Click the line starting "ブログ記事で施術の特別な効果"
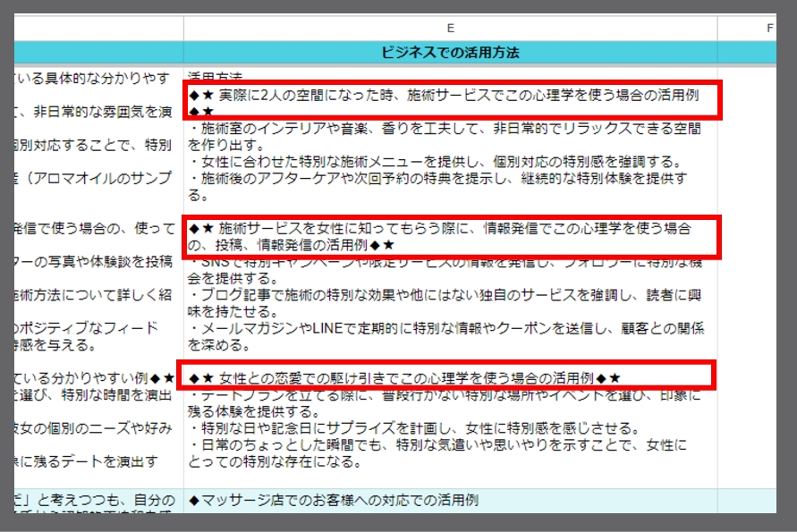The width and height of the screenshot is (797, 532). [x=443, y=295]
